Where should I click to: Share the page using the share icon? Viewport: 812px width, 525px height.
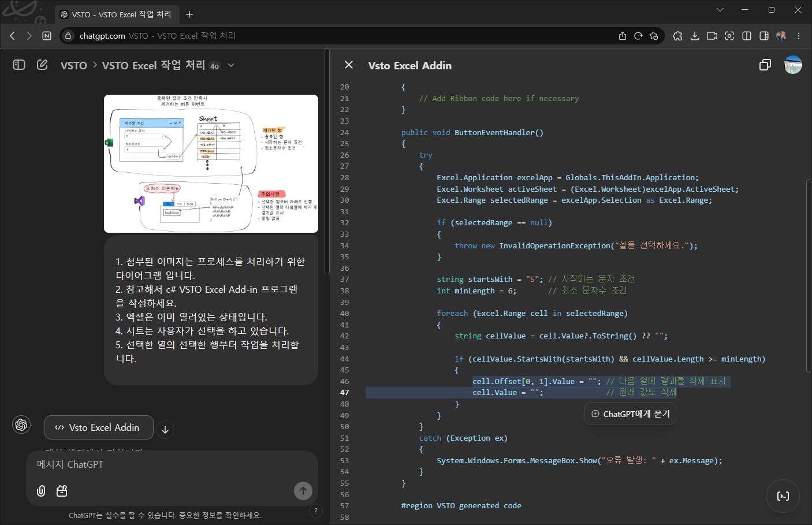coord(623,36)
